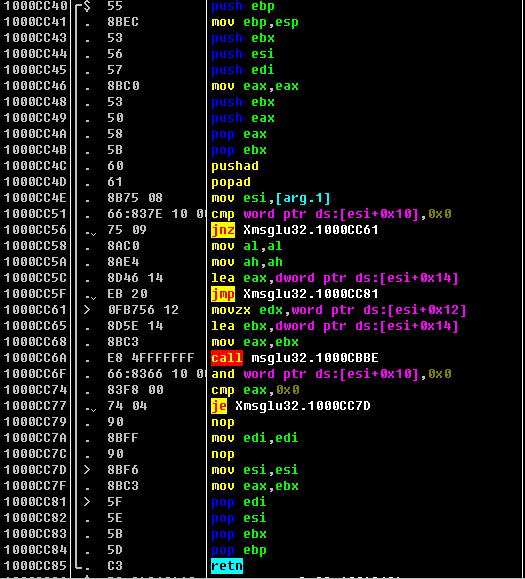Click the nop at address 1000CC79

(223, 422)
